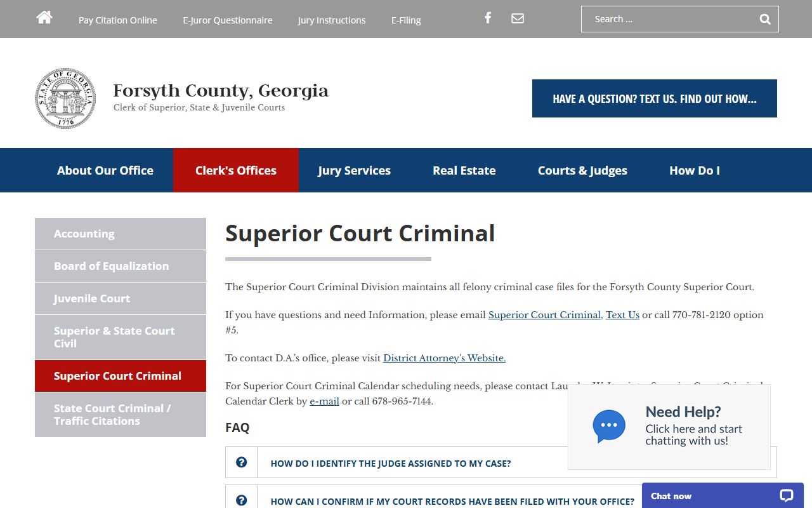Open E-Juror Questionnaire link

click(228, 20)
